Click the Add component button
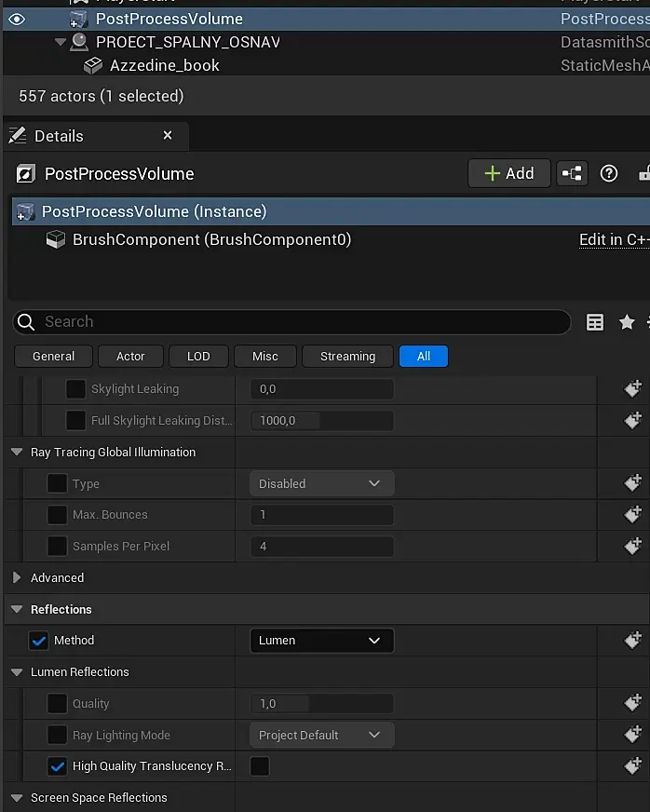The width and height of the screenshot is (650, 812). [508, 173]
